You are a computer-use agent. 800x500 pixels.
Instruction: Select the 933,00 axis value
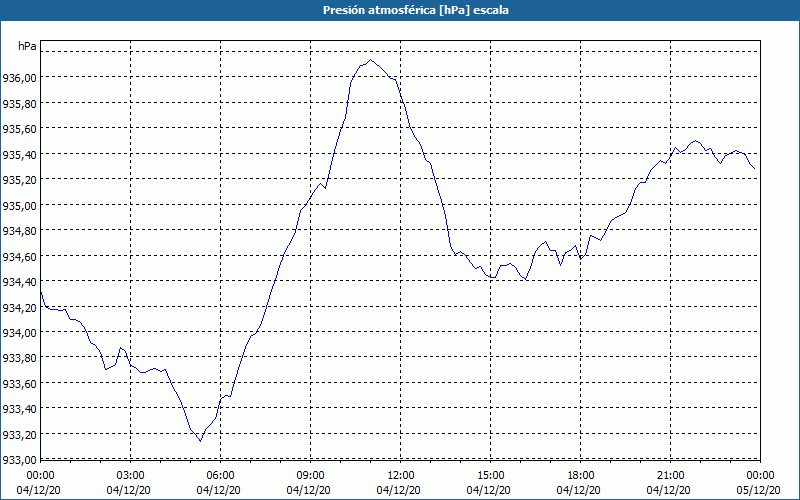click(19, 459)
